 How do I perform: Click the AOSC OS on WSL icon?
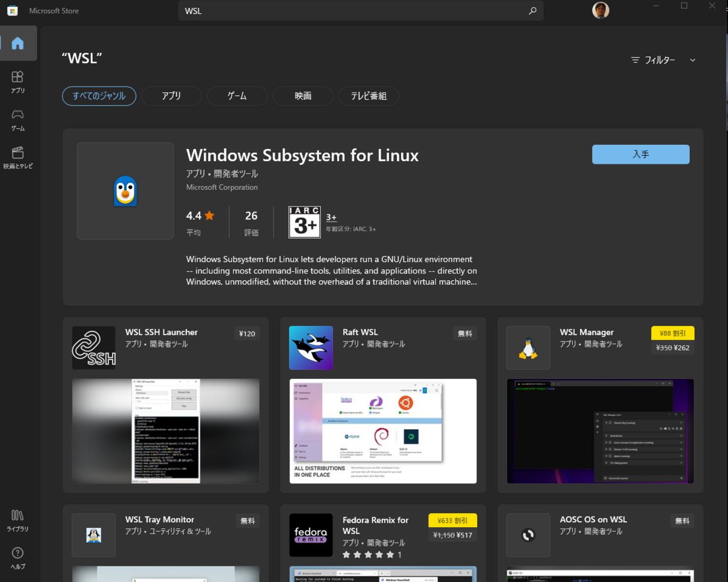click(x=528, y=535)
